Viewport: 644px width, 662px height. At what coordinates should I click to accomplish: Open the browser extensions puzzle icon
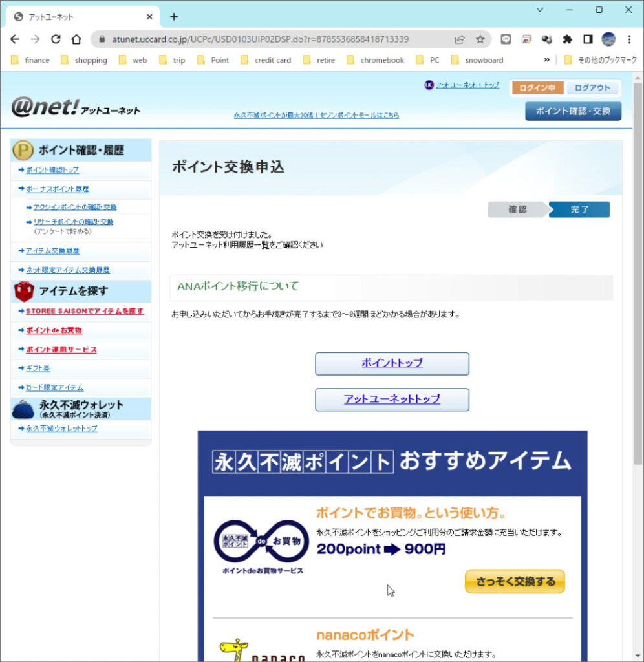point(567,39)
